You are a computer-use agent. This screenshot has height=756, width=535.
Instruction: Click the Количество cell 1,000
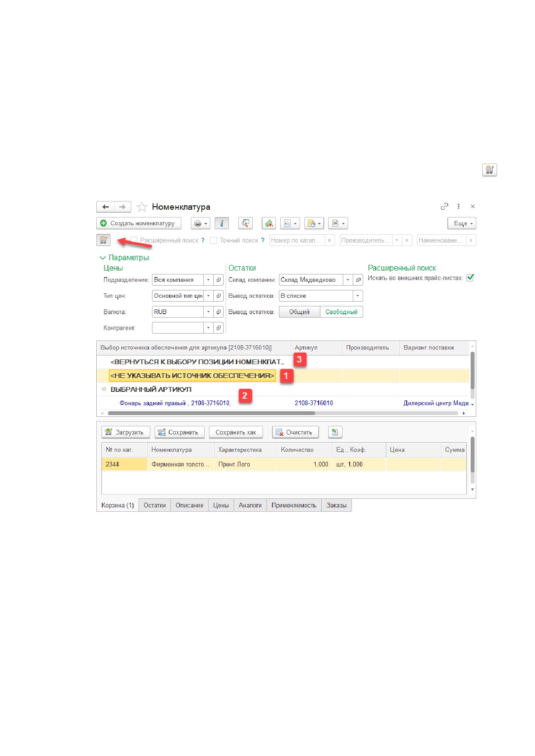click(x=304, y=464)
